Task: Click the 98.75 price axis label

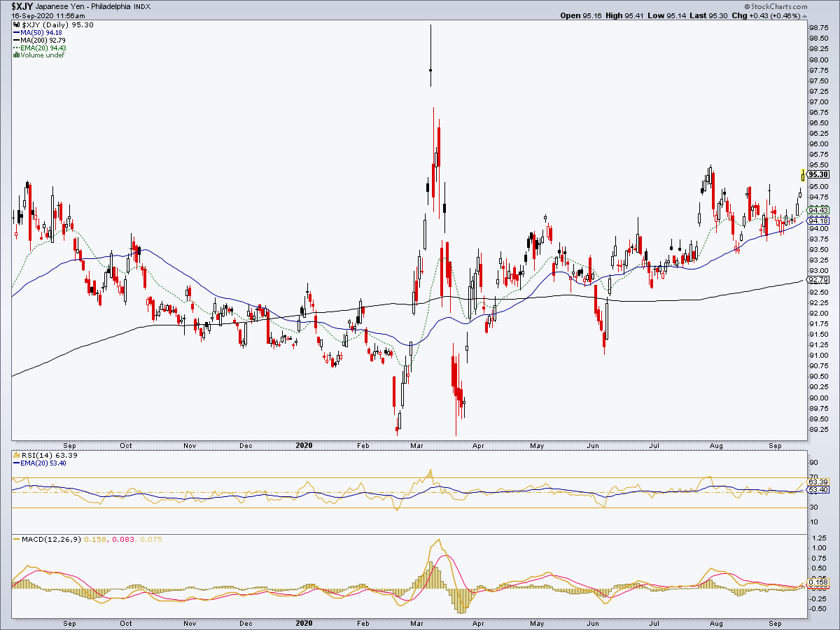Action: point(818,28)
